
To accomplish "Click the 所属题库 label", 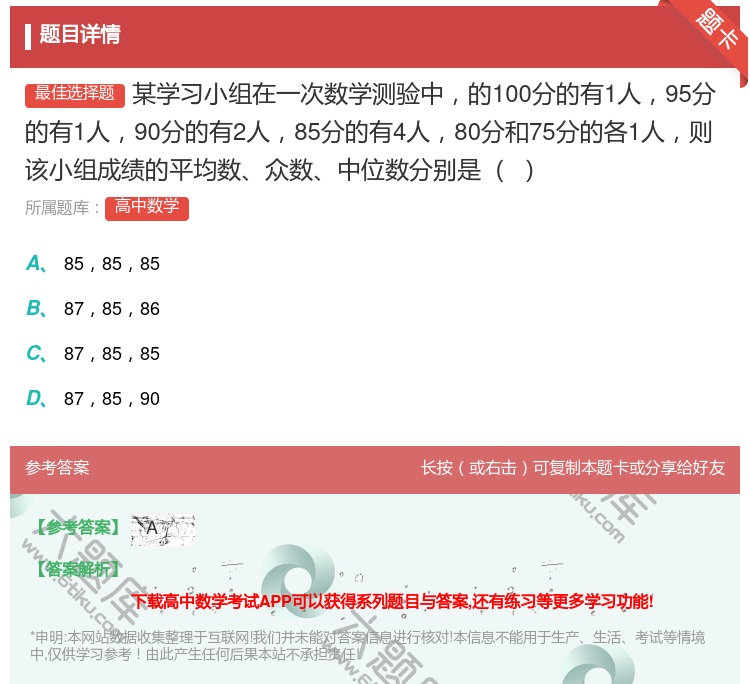I will pos(62,208).
